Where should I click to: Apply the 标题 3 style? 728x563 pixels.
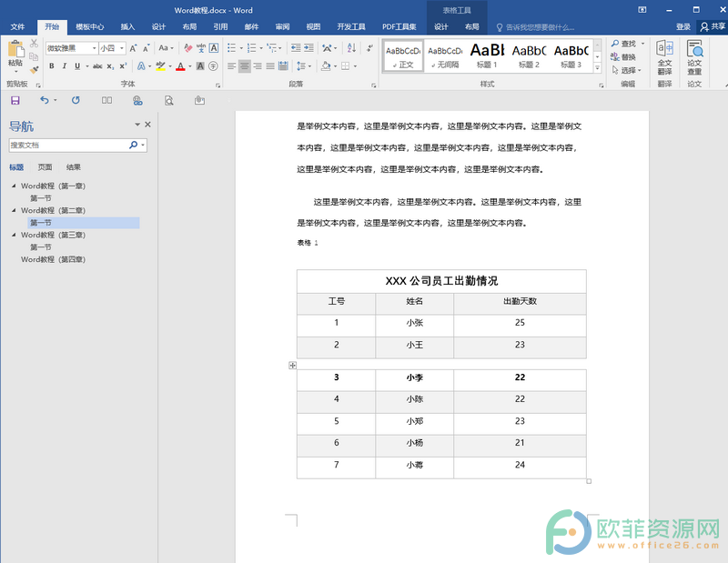(571, 56)
